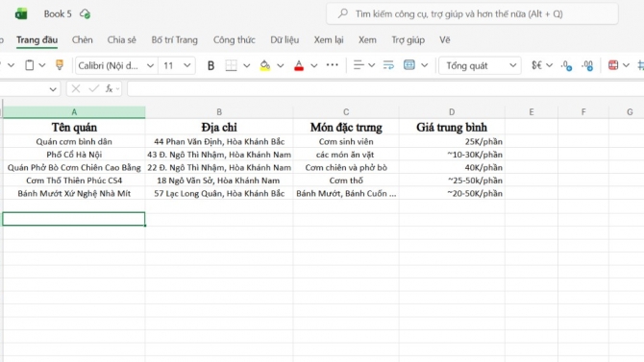644x362 pixels.
Task: Click the Excel app logo icon
Action: tap(21, 14)
